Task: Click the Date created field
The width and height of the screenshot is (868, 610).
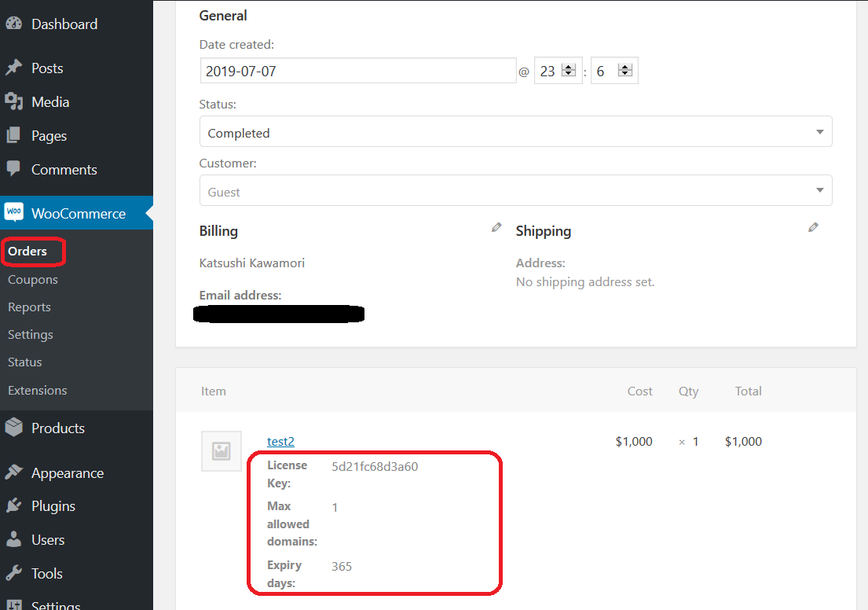Action: 358,71
